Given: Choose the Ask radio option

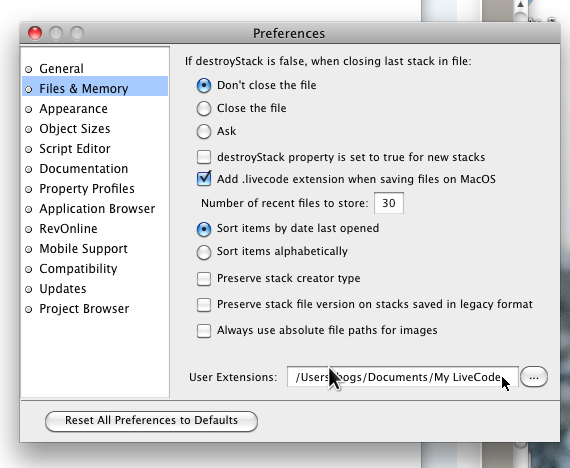Looking at the screenshot, I should point(204,131).
